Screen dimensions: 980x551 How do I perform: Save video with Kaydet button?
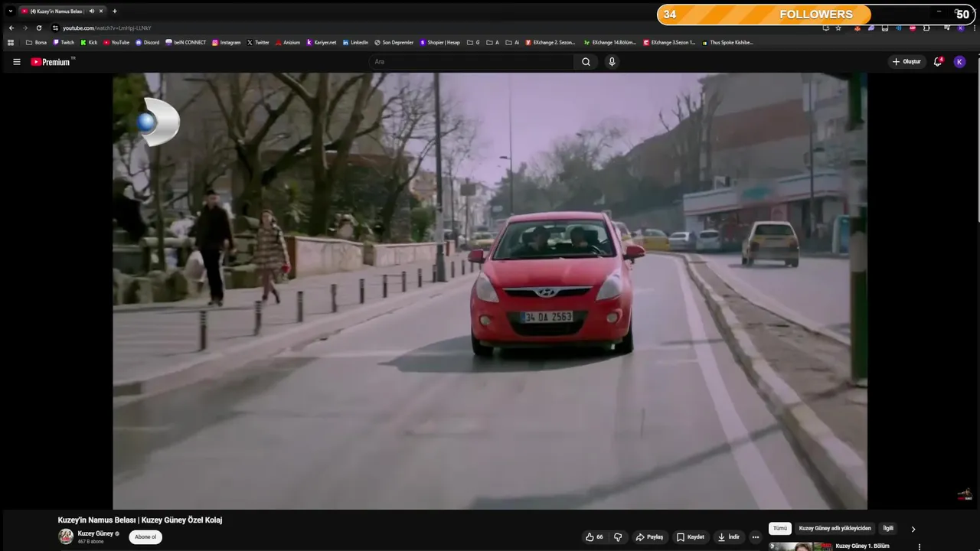coord(690,537)
